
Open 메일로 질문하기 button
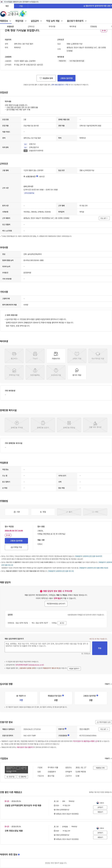(x=74, y=668)
